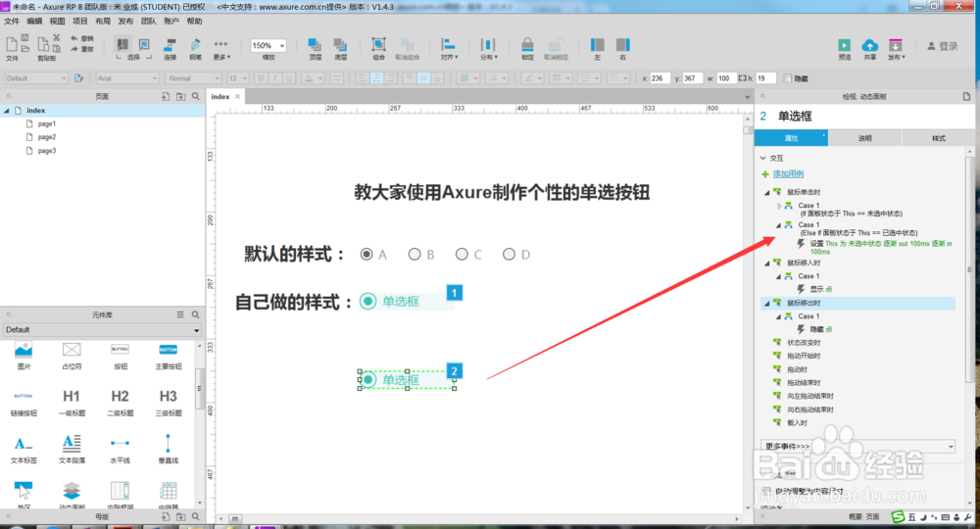Click the x position input field

click(x=660, y=78)
